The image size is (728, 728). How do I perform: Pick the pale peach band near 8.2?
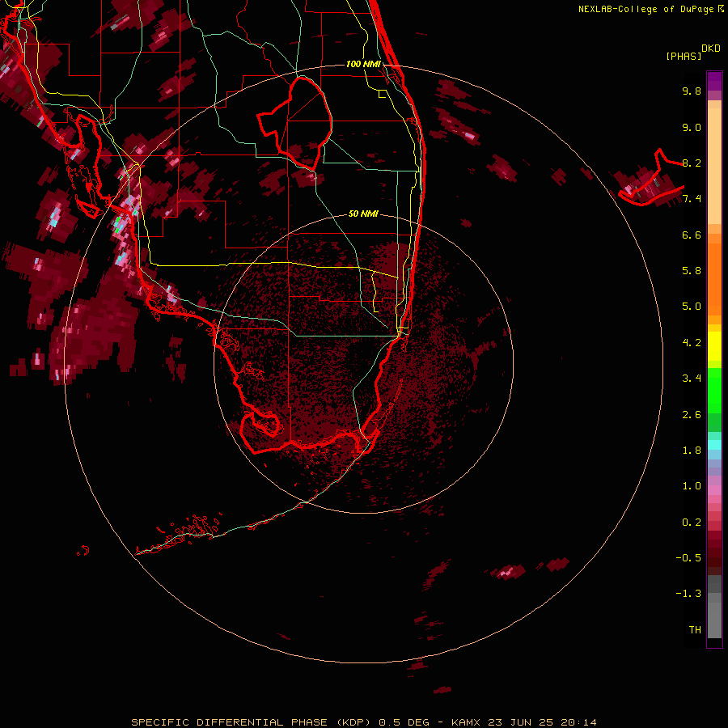pyautogui.click(x=714, y=166)
